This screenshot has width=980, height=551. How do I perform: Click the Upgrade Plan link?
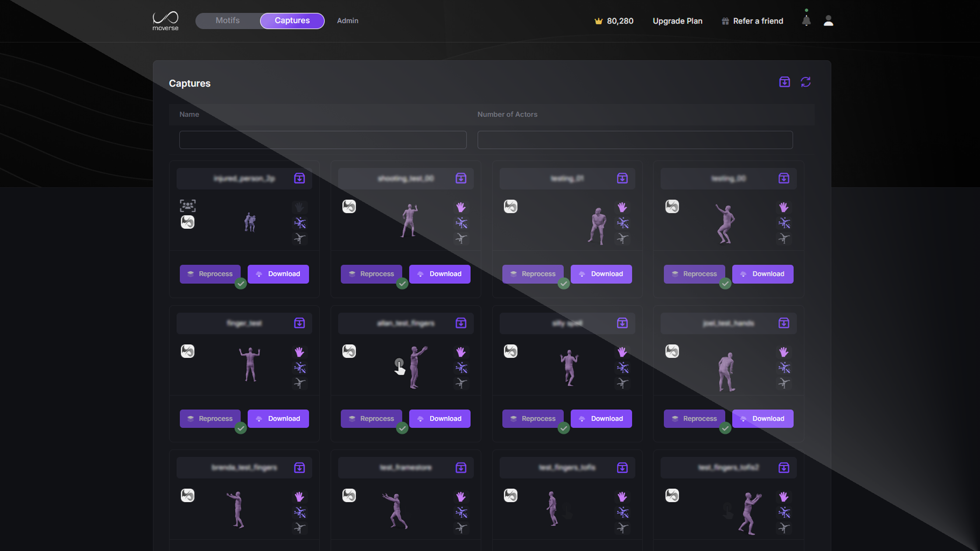click(677, 21)
